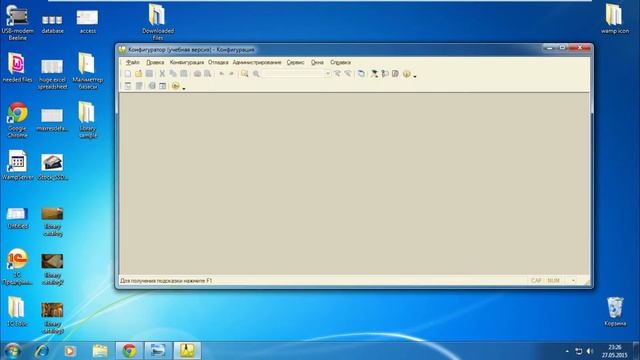Click the taskbar clock showing 23:26
The height and width of the screenshot is (360, 640).
click(x=614, y=351)
